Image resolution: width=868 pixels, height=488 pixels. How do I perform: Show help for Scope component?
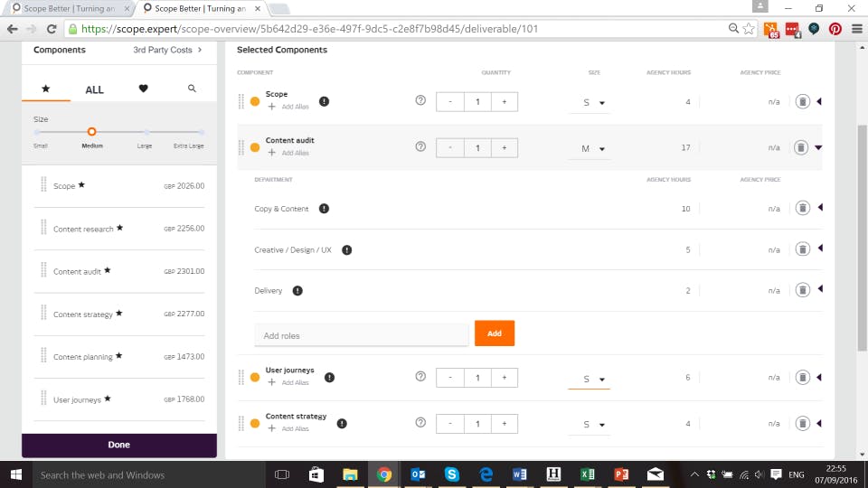coord(420,100)
